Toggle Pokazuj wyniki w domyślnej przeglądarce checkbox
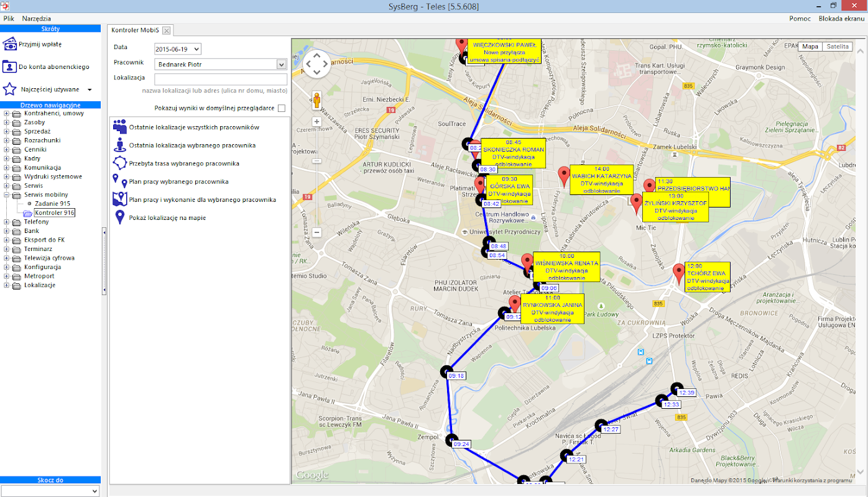The width and height of the screenshot is (868, 497). pos(282,108)
